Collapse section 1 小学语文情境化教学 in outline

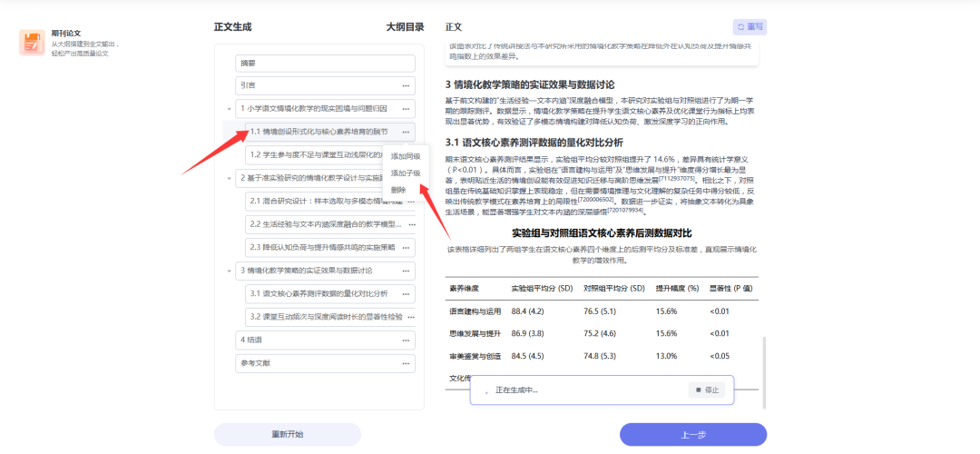pos(230,109)
